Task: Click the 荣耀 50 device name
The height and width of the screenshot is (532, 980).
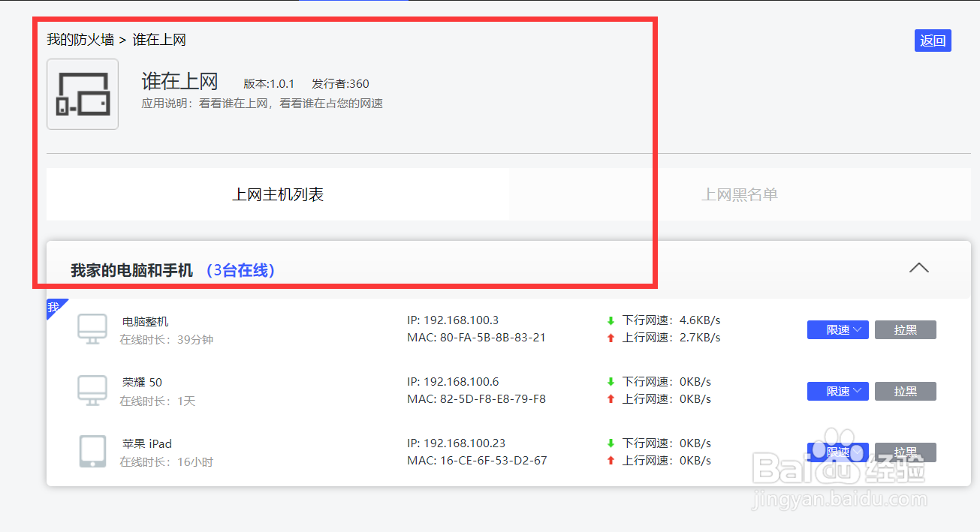Action: tap(142, 382)
